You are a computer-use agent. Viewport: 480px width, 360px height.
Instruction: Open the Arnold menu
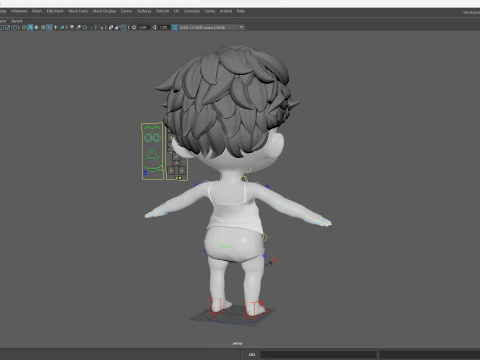tap(226, 11)
